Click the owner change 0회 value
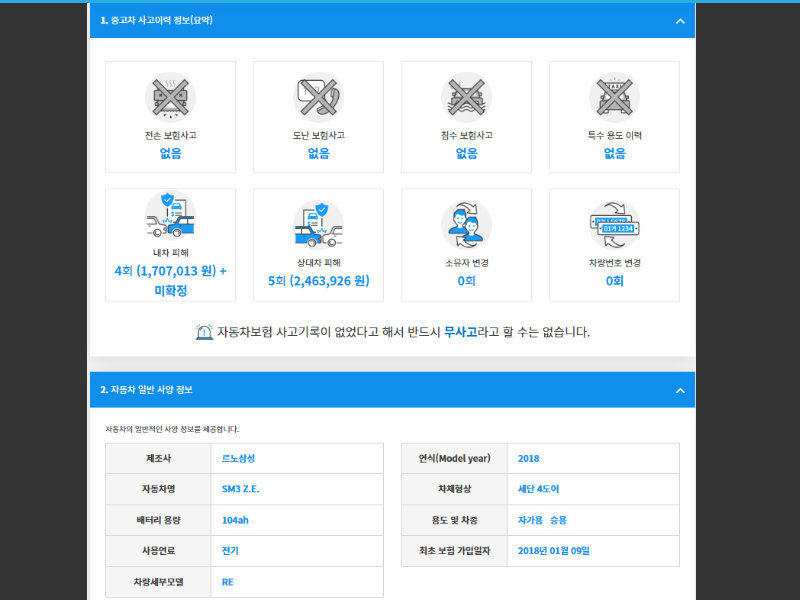Viewport: 800px width, 600px height. (x=466, y=281)
